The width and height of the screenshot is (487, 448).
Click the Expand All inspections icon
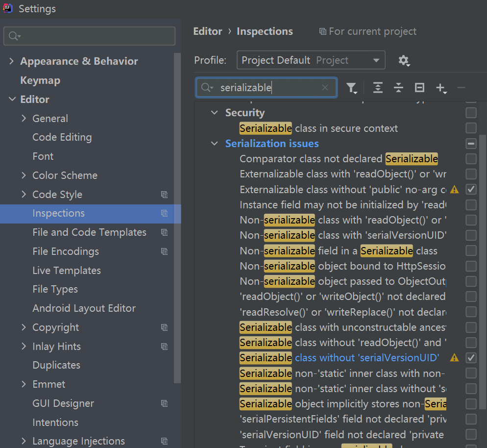pos(377,88)
